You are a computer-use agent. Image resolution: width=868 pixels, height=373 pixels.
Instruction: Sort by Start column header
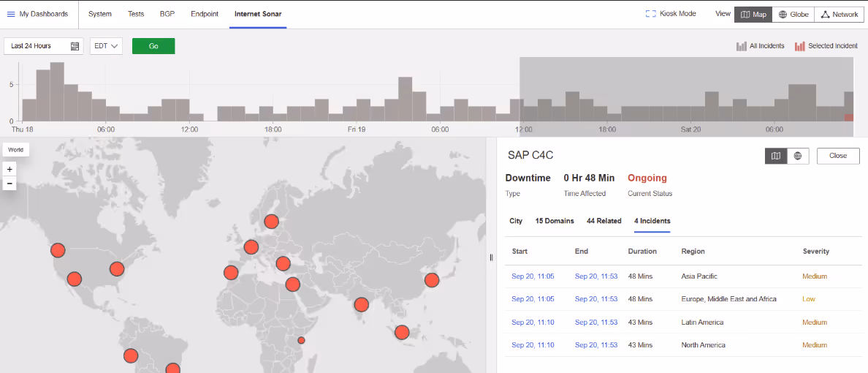pyautogui.click(x=519, y=251)
